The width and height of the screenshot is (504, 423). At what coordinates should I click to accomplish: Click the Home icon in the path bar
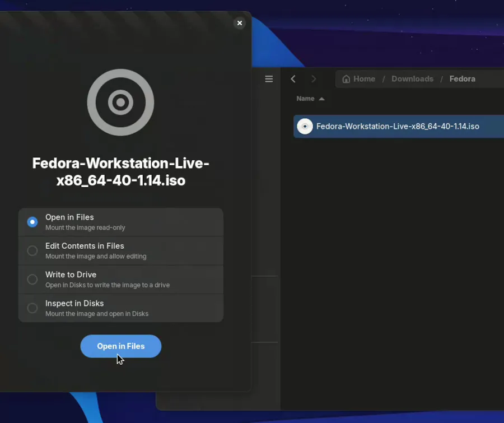pos(346,79)
